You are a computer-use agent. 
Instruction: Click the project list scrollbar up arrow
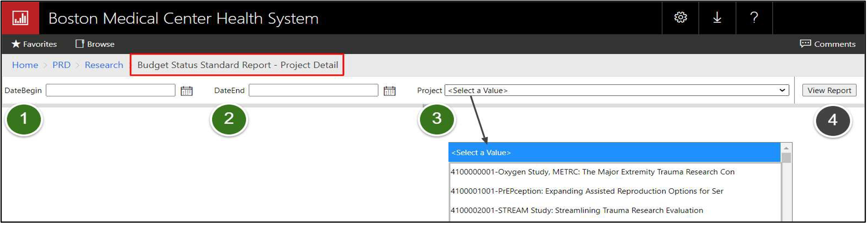pos(786,148)
